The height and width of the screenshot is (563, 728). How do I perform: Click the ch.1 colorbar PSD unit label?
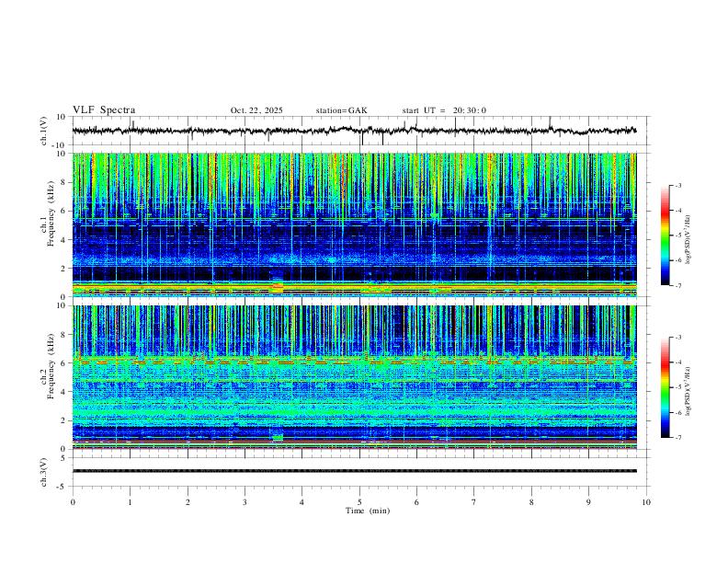click(x=688, y=240)
